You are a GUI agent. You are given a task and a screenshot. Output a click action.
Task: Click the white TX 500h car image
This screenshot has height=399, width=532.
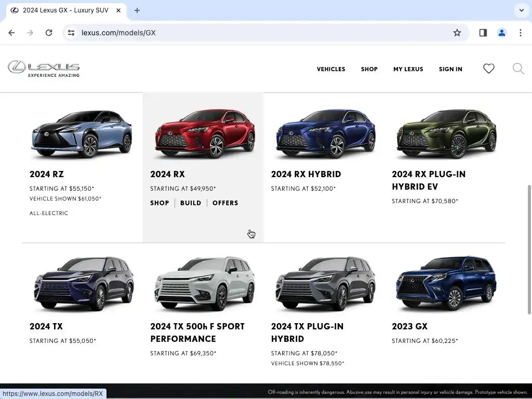(205, 284)
